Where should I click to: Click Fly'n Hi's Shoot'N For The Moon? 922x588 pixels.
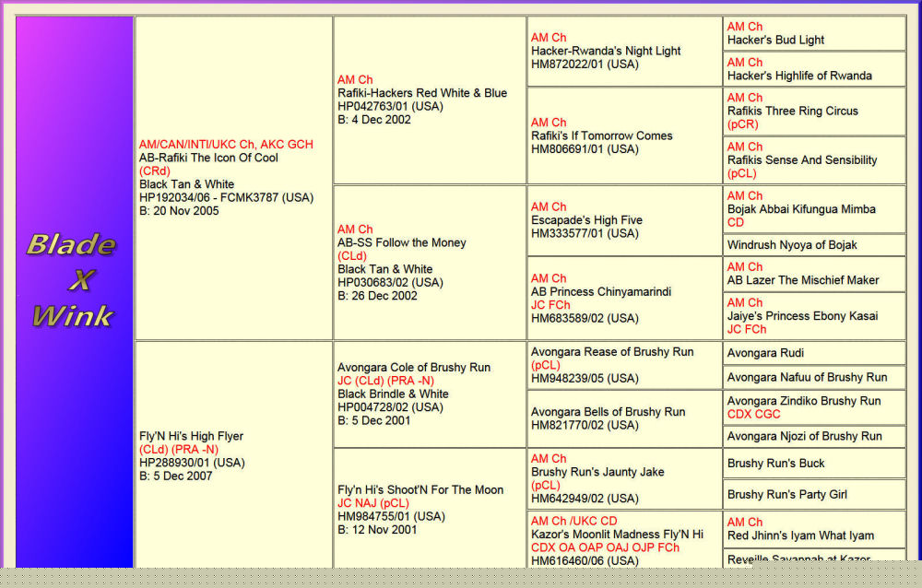tap(420, 489)
